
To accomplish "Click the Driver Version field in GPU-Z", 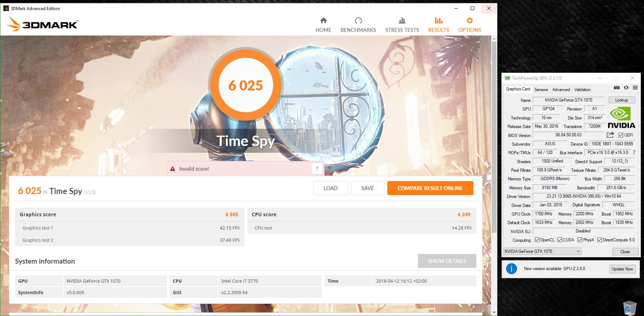I will point(584,196).
